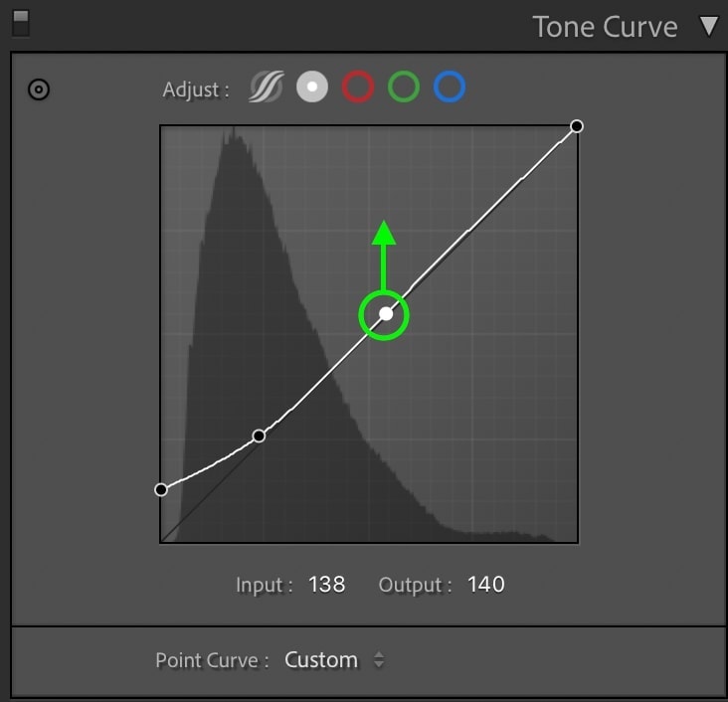728x702 pixels.
Task: Select the white highlight endpoint of the curve
Action: click(577, 126)
